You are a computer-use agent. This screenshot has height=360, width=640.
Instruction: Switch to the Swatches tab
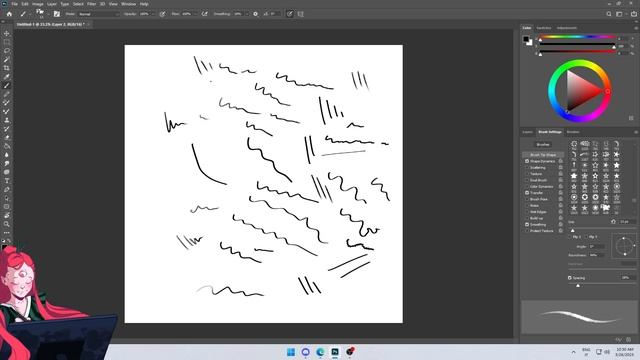coord(544,28)
